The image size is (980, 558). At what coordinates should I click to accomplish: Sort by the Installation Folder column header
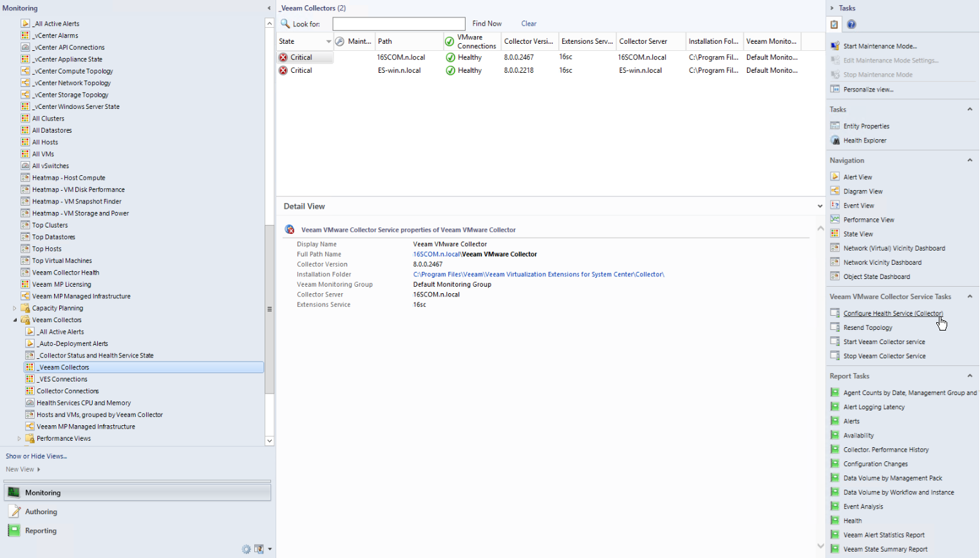tap(714, 41)
